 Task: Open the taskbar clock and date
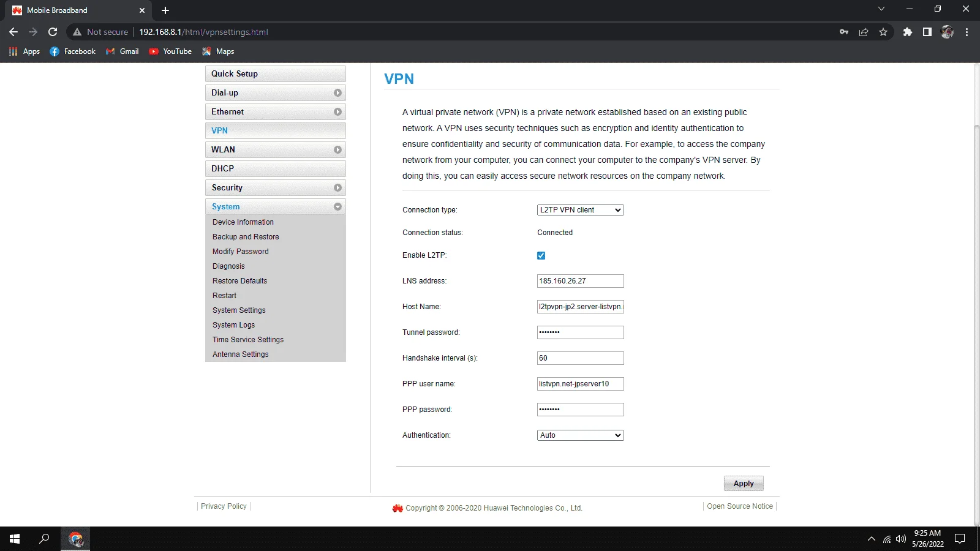(x=927, y=539)
